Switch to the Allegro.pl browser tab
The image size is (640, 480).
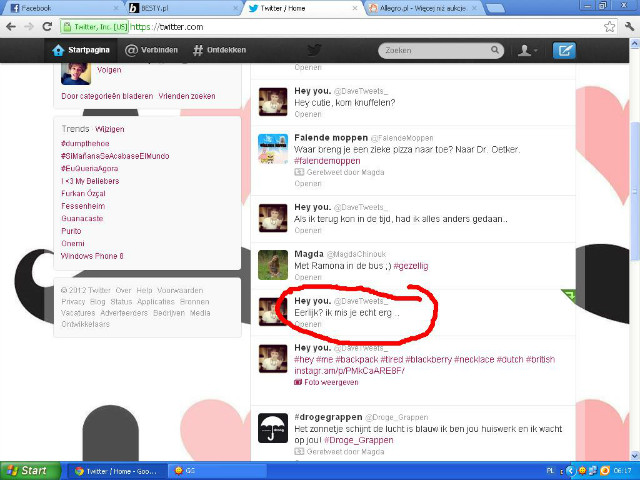pyautogui.click(x=422, y=8)
